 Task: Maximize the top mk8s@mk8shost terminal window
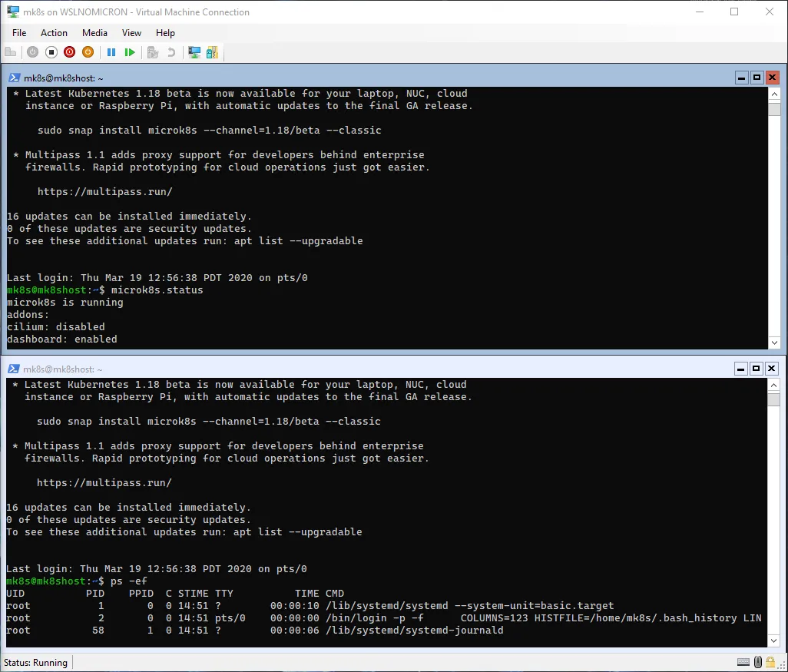(x=757, y=78)
